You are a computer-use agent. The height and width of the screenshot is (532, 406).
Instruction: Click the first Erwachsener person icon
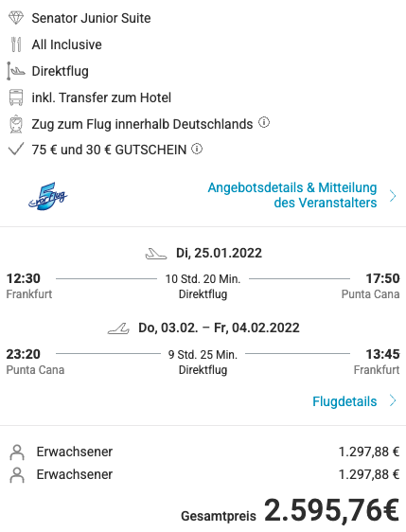point(17,452)
